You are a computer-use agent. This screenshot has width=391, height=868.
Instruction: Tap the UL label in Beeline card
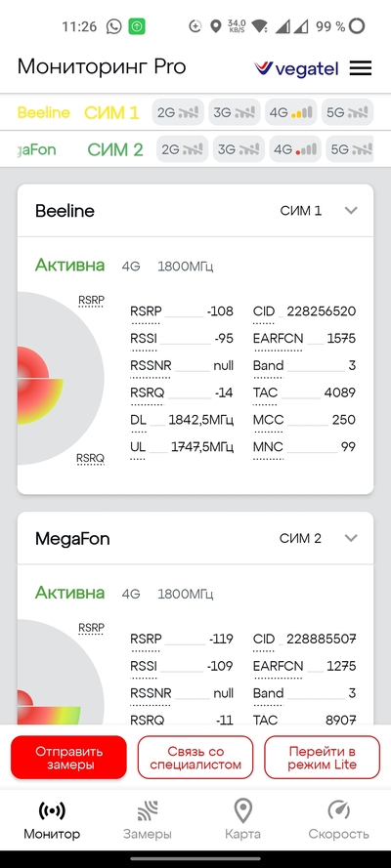(x=138, y=447)
